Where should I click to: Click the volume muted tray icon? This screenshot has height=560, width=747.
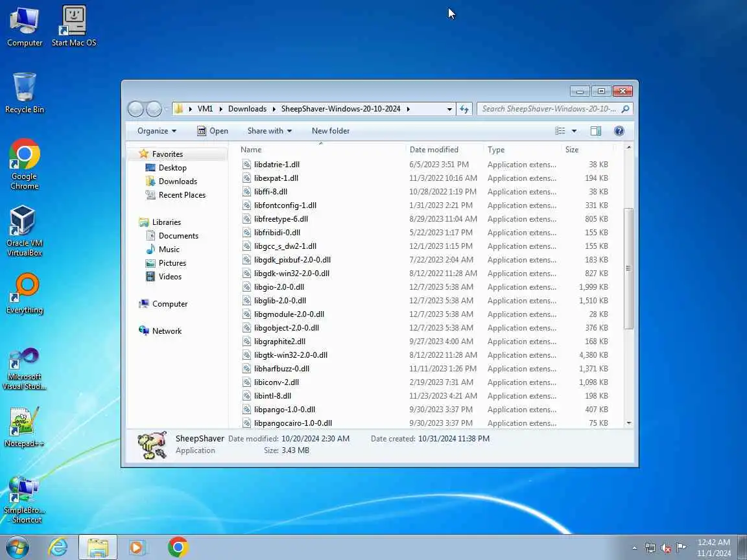point(665,548)
